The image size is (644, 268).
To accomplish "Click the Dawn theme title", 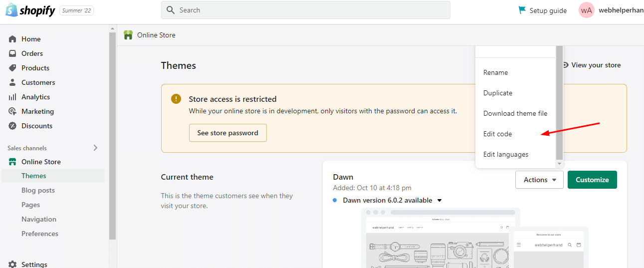I will coord(343,177).
